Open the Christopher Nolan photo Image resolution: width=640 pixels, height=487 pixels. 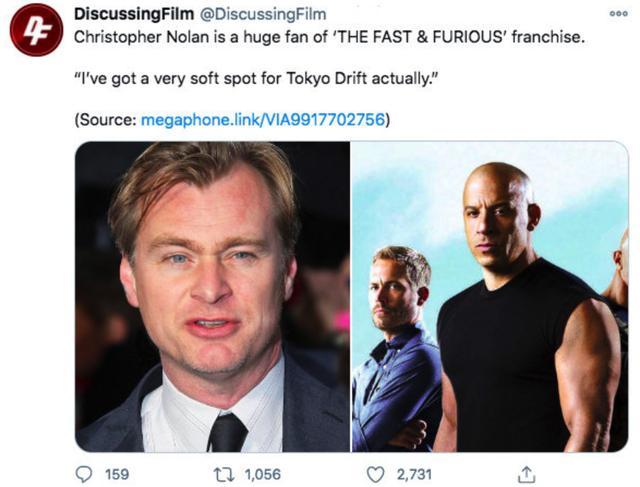[x=213, y=296]
